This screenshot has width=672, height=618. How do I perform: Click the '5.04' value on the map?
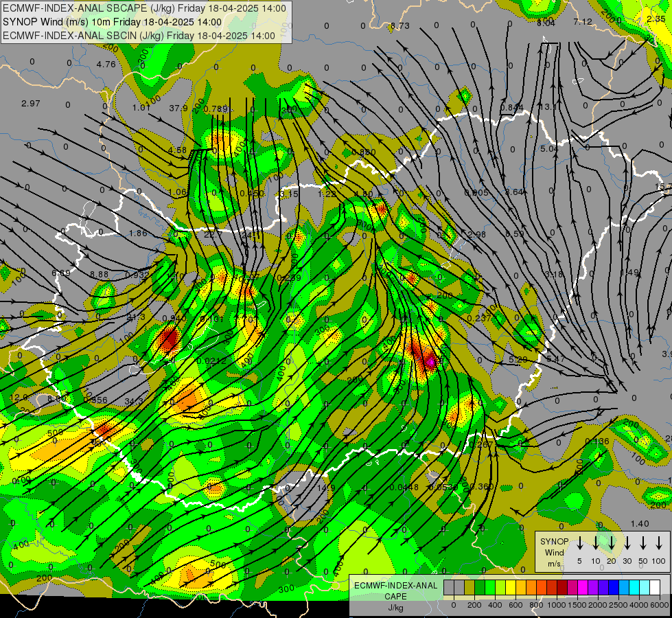click(x=549, y=149)
